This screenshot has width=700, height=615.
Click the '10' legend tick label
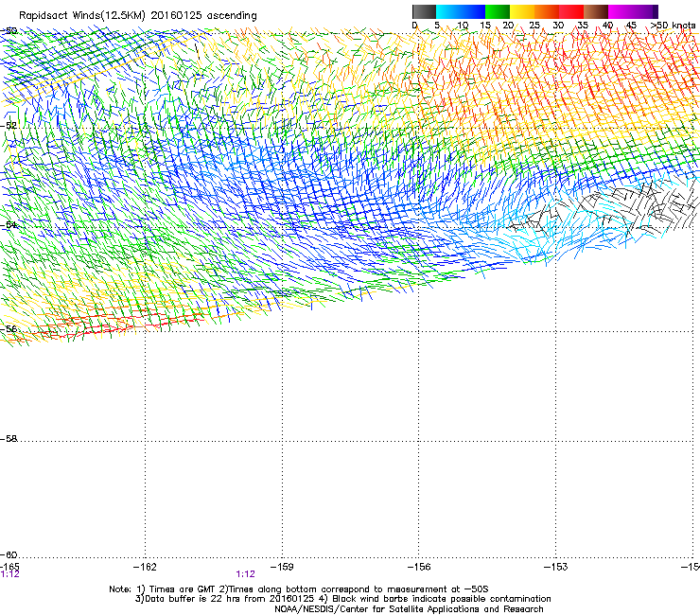(x=463, y=26)
